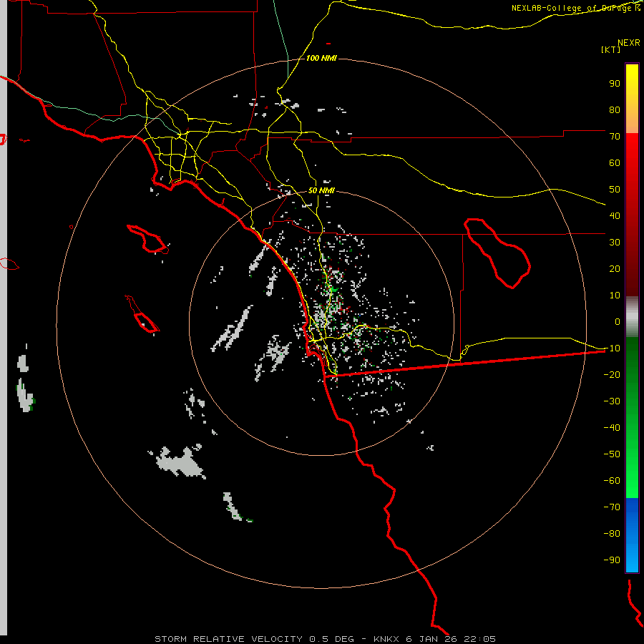644x644 pixels.
Task: Click the [KT] units label
Action: pos(610,49)
